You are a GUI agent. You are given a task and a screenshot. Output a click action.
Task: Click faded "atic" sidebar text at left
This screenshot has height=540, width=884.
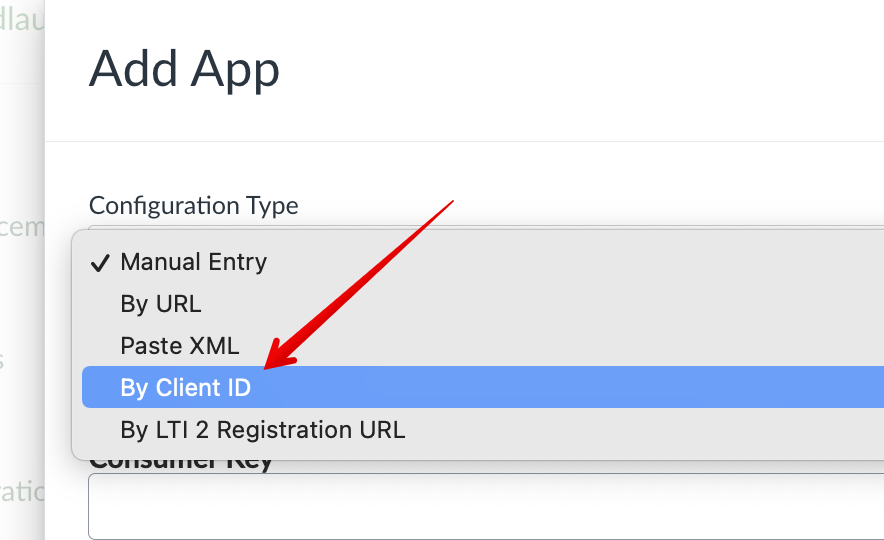22,491
